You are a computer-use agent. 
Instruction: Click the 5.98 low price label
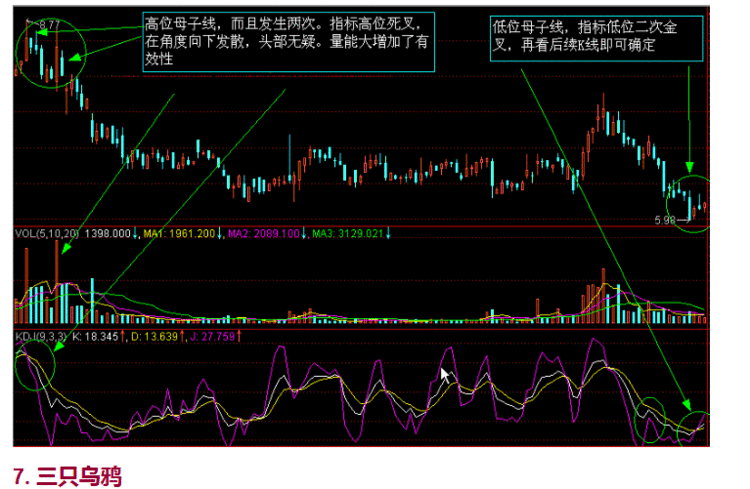[x=665, y=220]
